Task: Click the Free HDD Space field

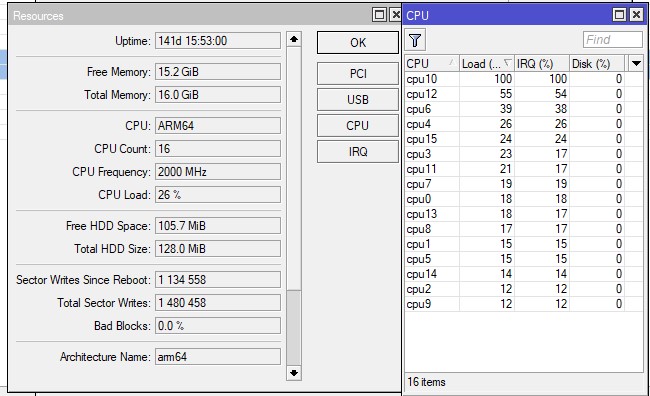Action: tap(218, 226)
